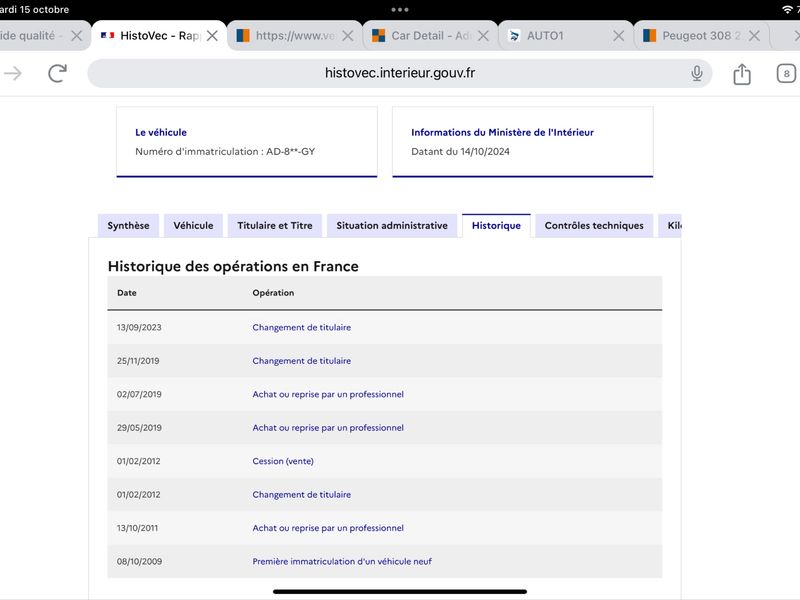Open the tab overview showing 8 tabs
This screenshot has width=800, height=600.
click(786, 74)
